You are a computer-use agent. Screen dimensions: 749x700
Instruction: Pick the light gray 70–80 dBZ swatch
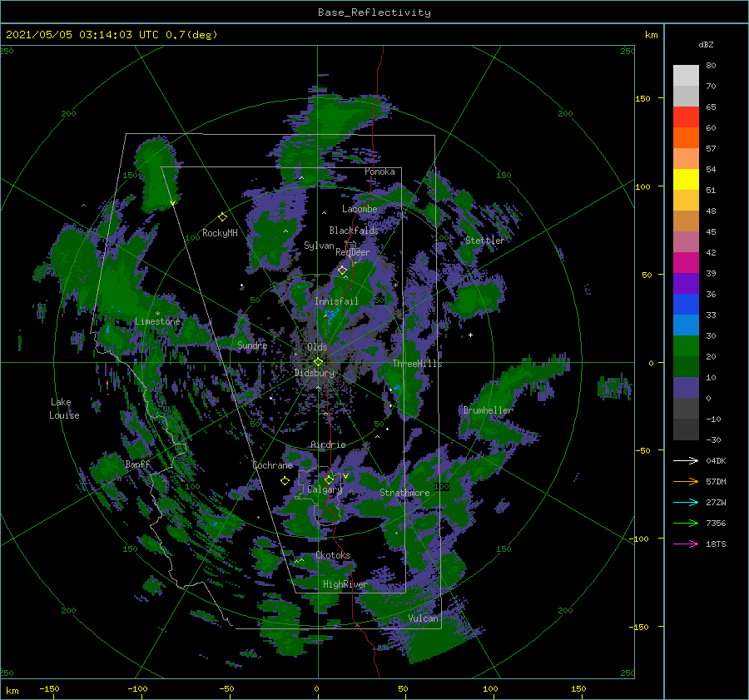pyautogui.click(x=686, y=76)
